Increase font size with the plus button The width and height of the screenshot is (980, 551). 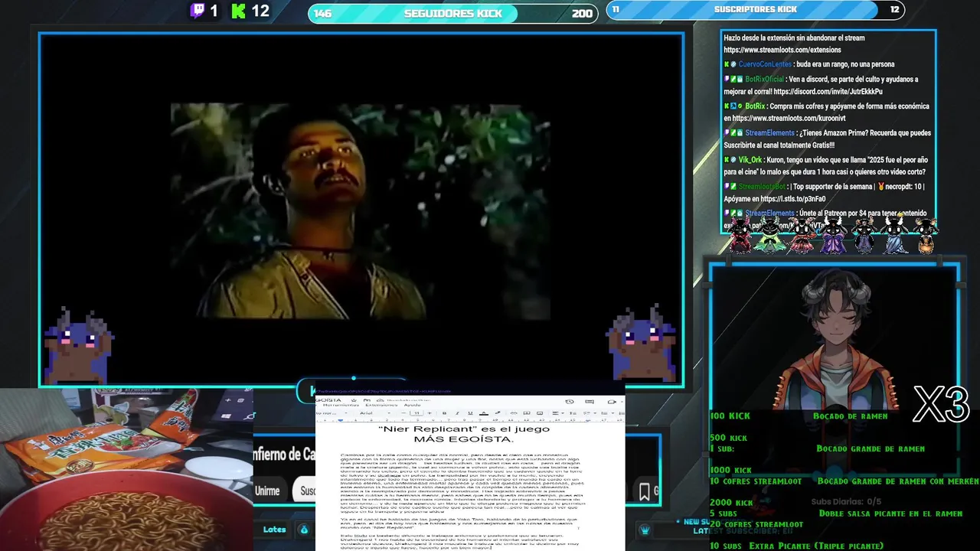[430, 413]
